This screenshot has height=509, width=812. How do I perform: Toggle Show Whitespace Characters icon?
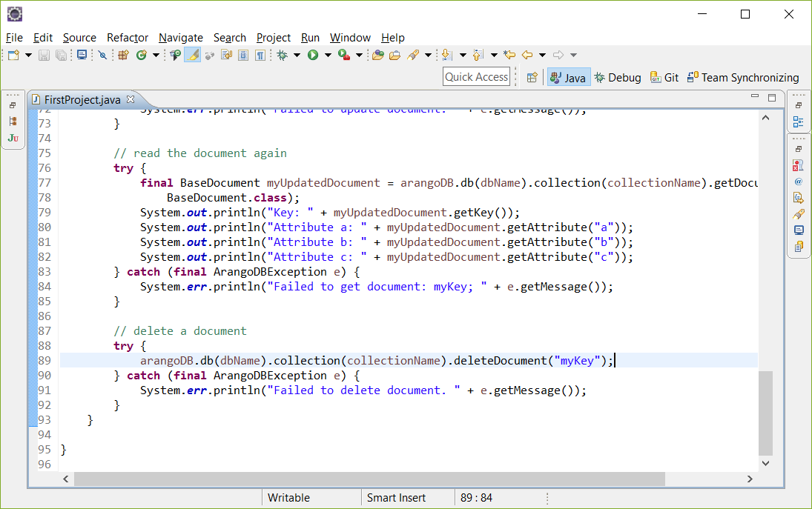(x=260, y=55)
